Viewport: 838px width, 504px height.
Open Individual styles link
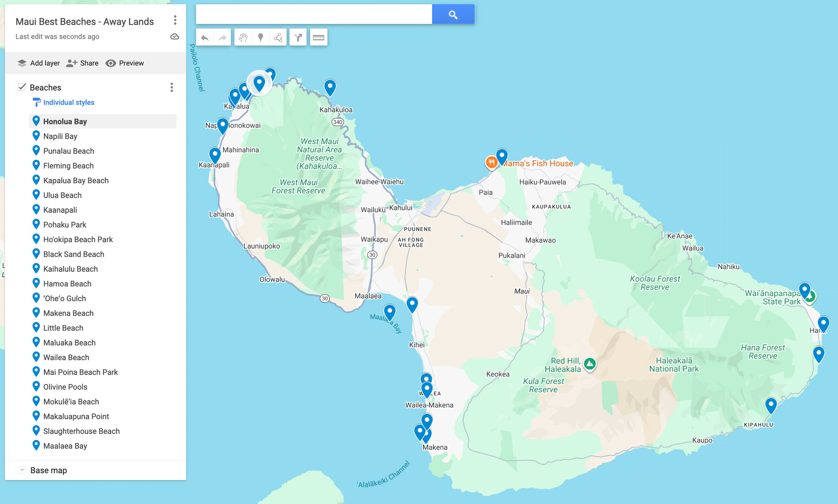69,103
